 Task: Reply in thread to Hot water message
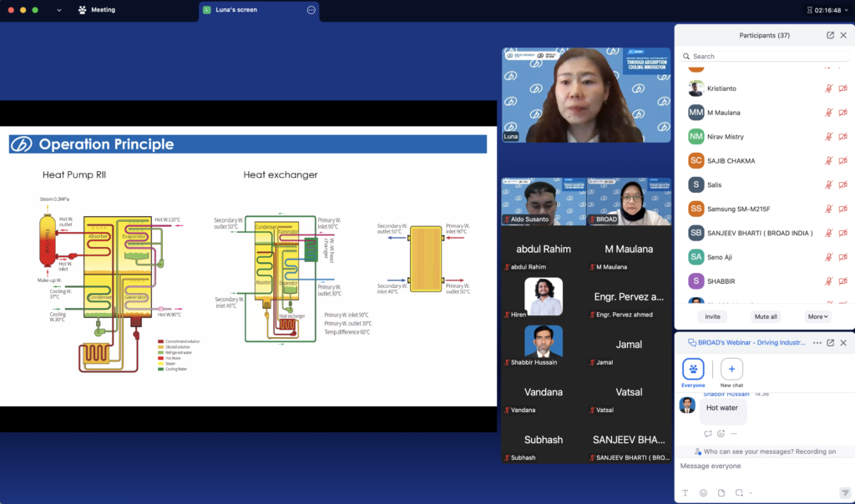(x=707, y=434)
